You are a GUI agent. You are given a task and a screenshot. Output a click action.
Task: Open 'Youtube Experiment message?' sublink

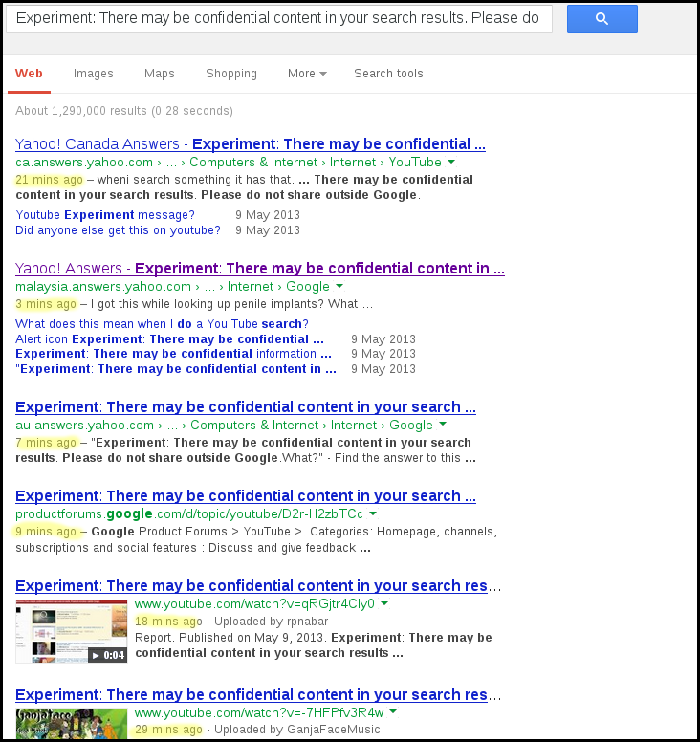click(105, 215)
